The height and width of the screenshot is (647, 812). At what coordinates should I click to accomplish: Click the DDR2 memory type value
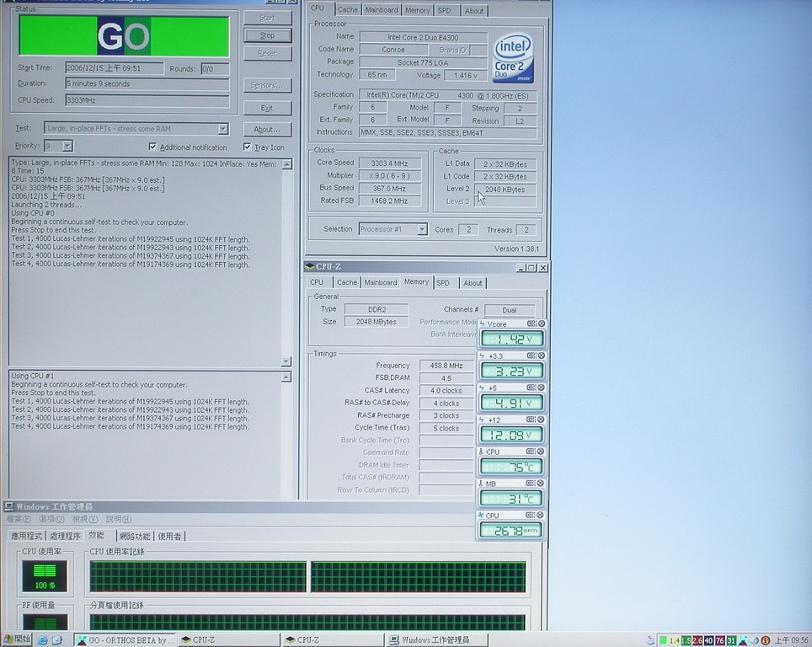pos(377,309)
